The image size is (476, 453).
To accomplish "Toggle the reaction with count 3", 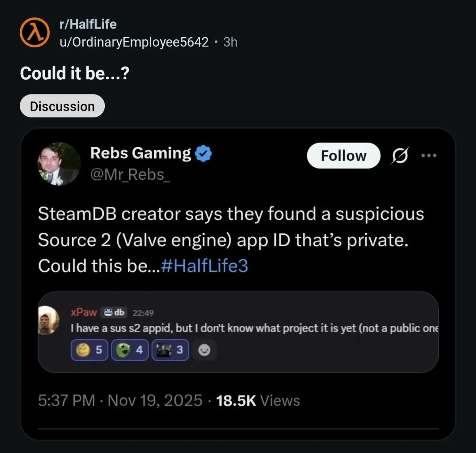I will [170, 350].
